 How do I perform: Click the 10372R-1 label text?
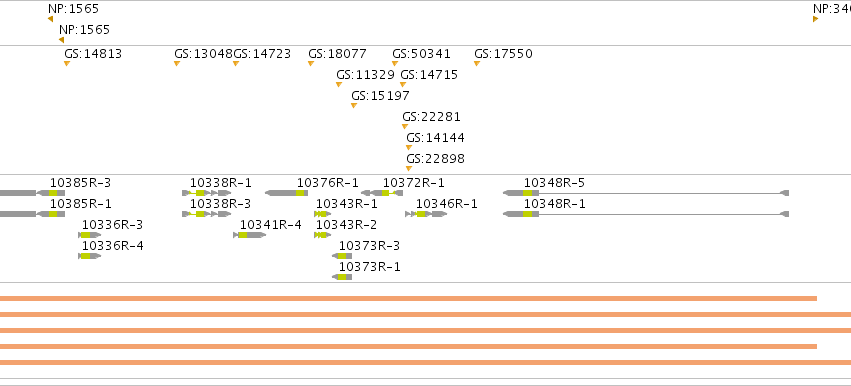[414, 183]
